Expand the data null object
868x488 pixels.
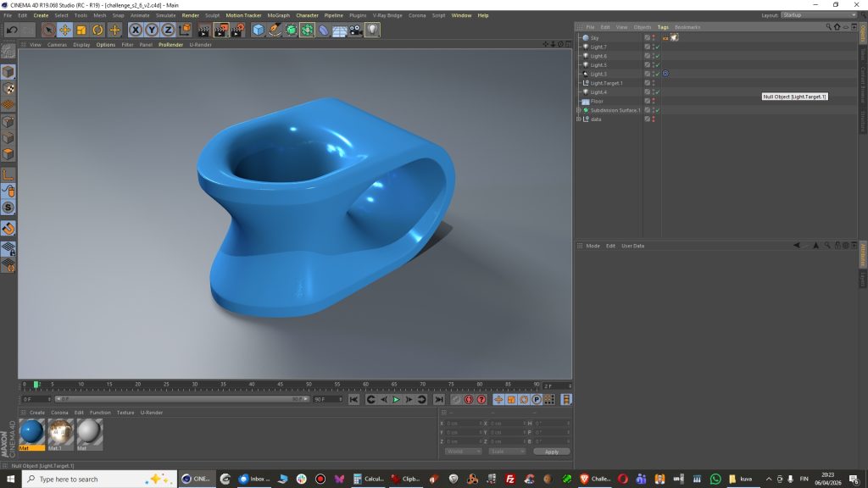click(x=578, y=119)
